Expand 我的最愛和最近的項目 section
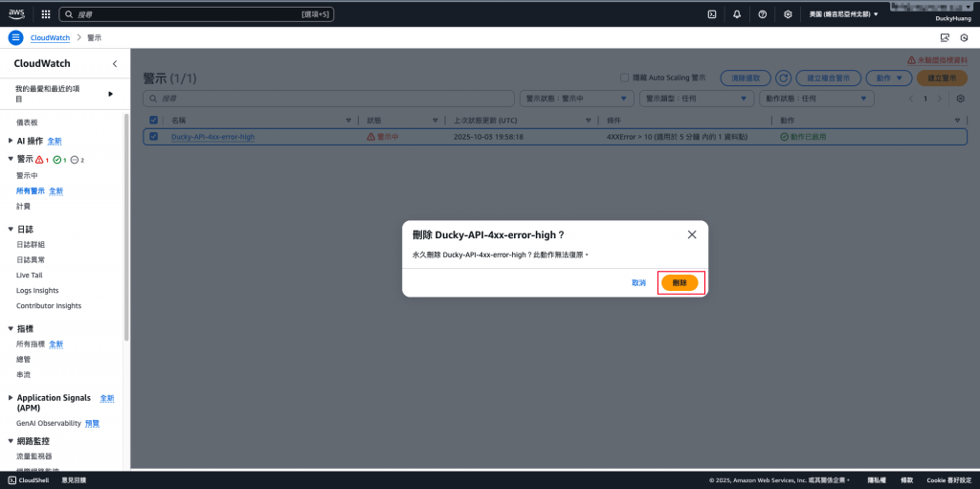This screenshot has height=489, width=980. pyautogui.click(x=110, y=94)
